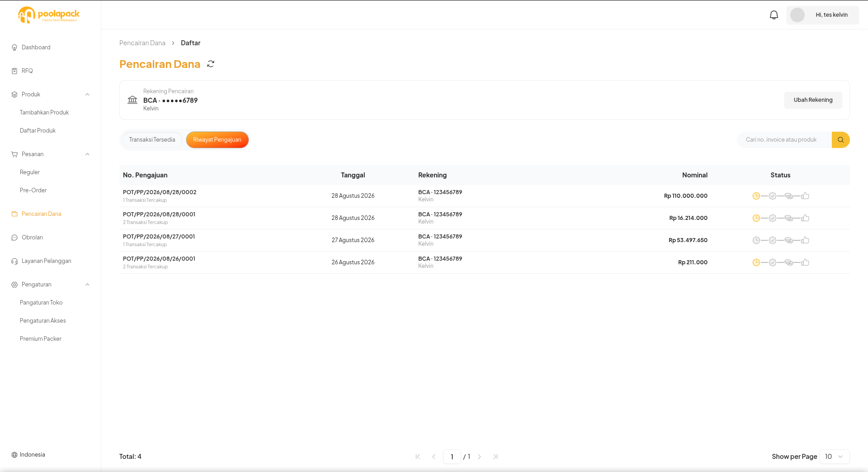Refresh Pencairan Dana with the reload icon
Image resolution: width=868 pixels, height=472 pixels.
[x=211, y=64]
